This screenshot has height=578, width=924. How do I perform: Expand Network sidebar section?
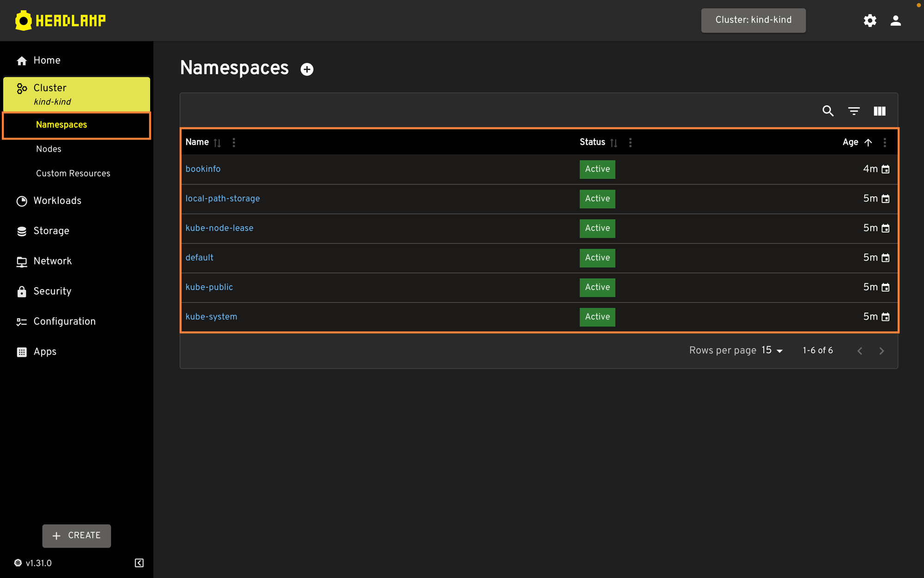[77, 261]
